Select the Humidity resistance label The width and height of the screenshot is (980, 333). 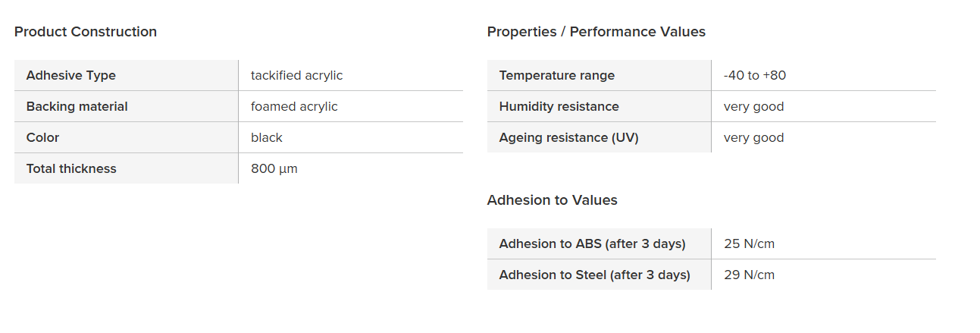[559, 106]
